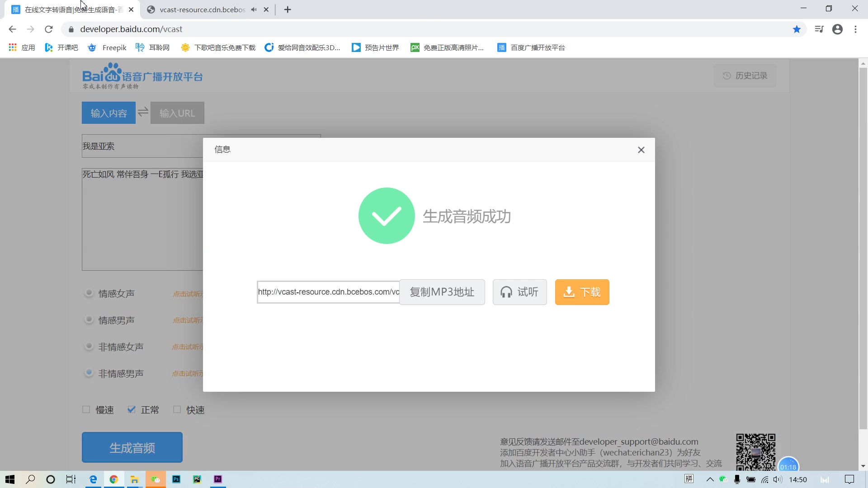Screen dimensions: 868x488
Task: Open Edge from the taskbar
Action: tap(93, 479)
